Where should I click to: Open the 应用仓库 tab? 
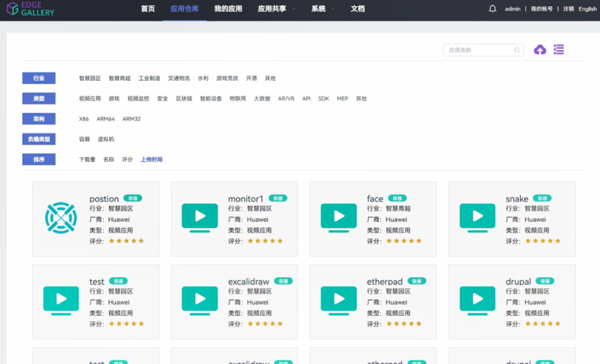pos(184,8)
